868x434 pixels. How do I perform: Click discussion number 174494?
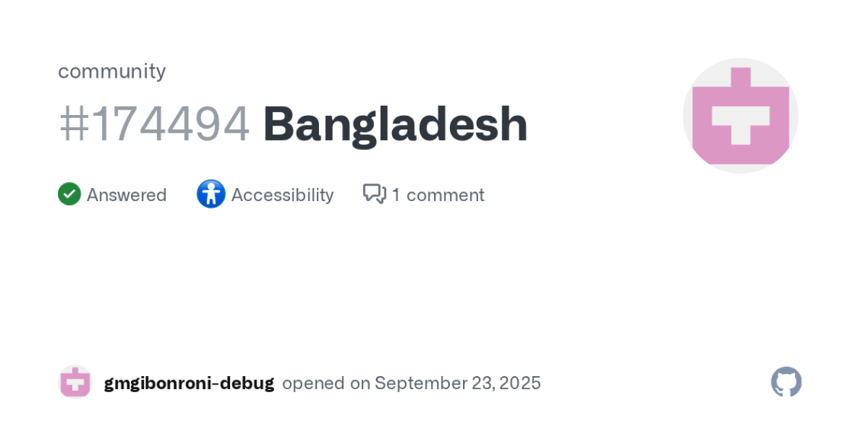[x=169, y=125]
